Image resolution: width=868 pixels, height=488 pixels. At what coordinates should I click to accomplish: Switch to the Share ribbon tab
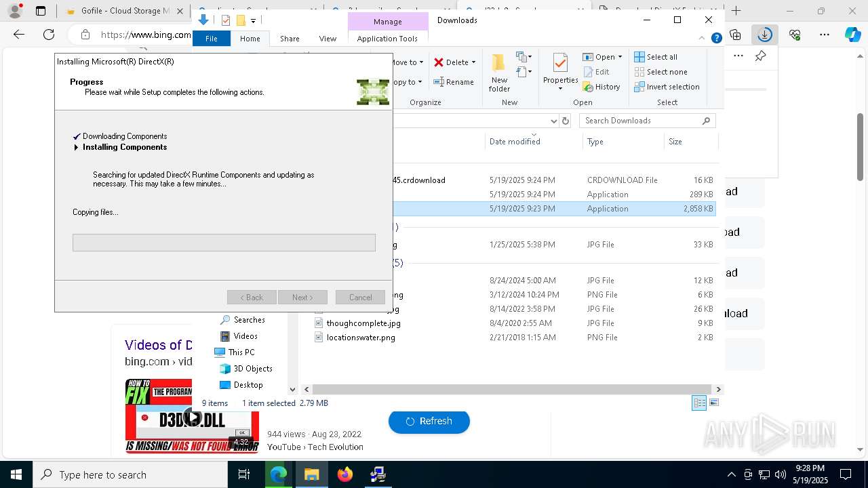tap(290, 39)
